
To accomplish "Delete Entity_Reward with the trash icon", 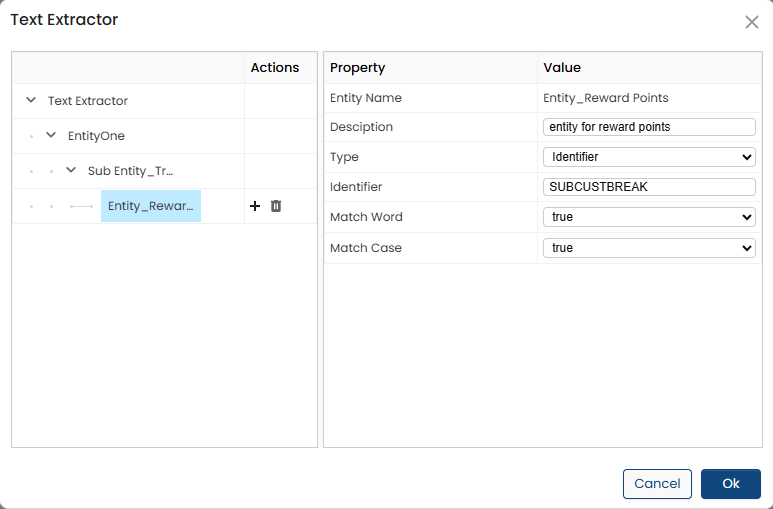I will point(276,206).
